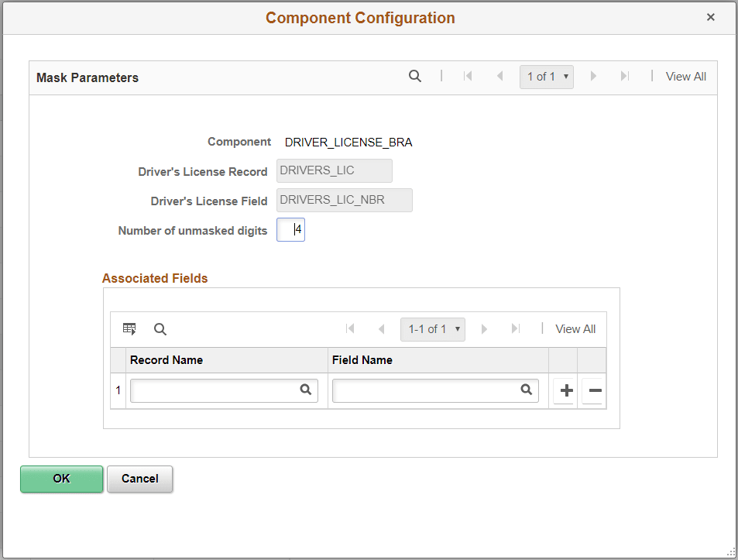Open the Record Name lookup magnifier
This screenshot has height=560, width=738.
305,390
